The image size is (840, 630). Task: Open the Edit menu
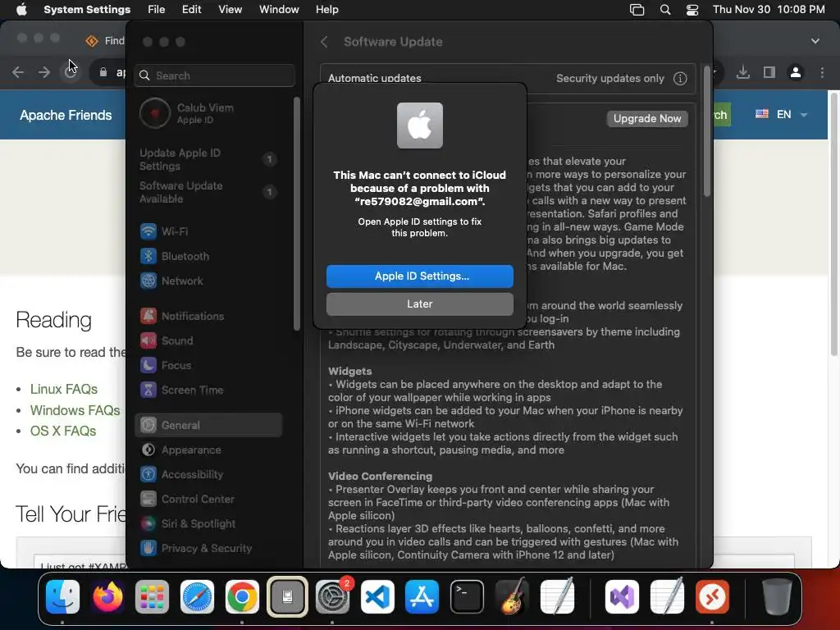click(191, 10)
